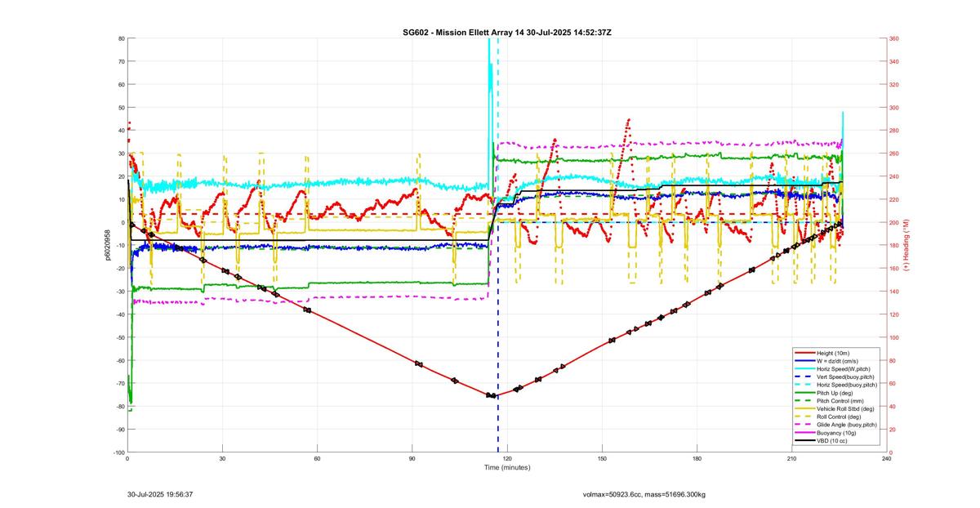The height and width of the screenshot is (508, 980).
Task: Click the solid magenta Buoyancy legend line sample
Action: (x=804, y=433)
